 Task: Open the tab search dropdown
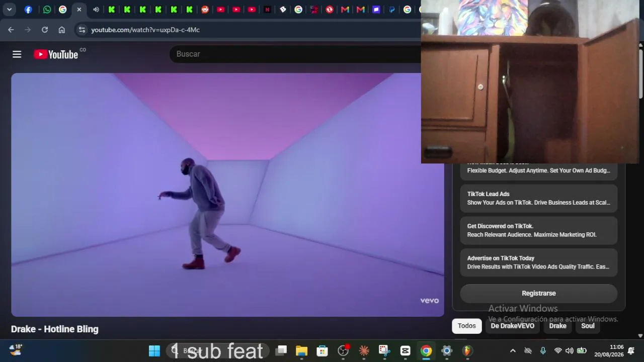[x=9, y=9]
